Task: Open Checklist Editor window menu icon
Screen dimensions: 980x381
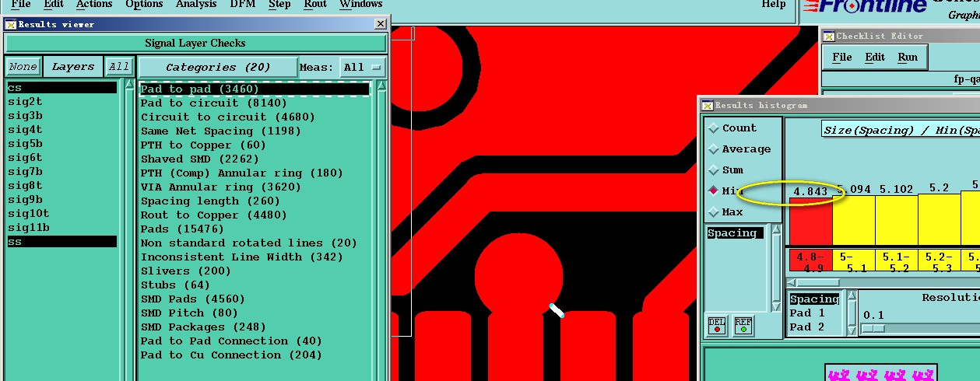Action: click(x=828, y=36)
